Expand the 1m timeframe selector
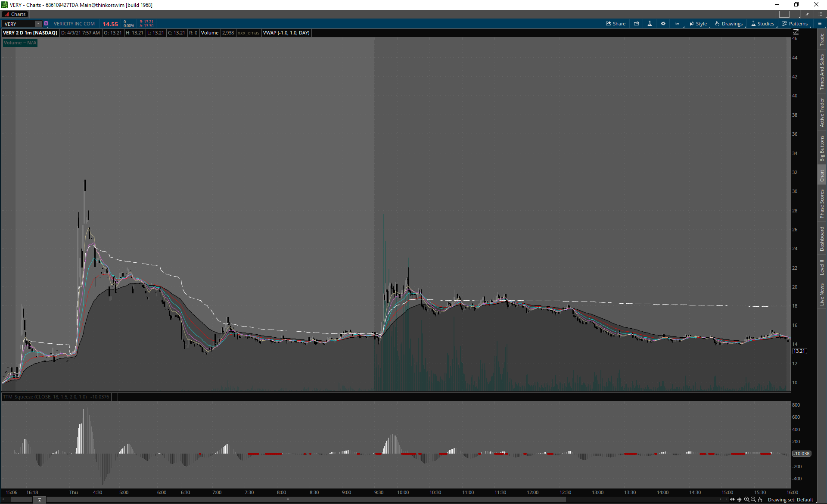This screenshot has height=504, width=827. click(x=678, y=24)
